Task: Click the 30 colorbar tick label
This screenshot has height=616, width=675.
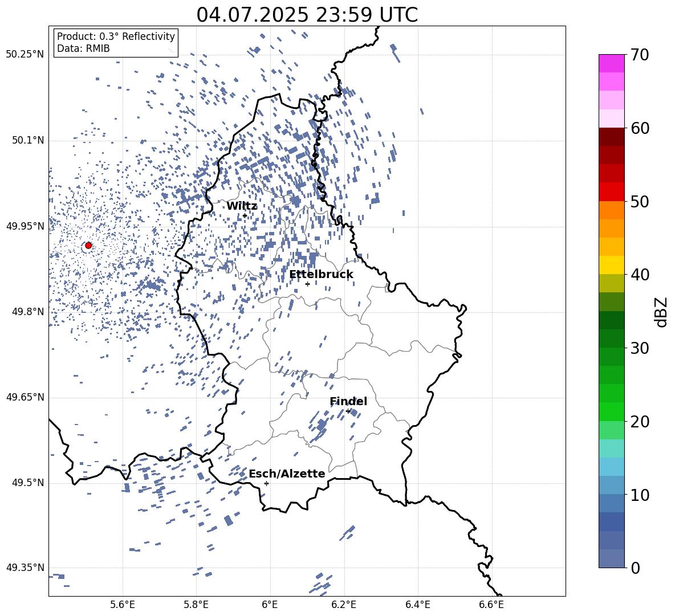Action: click(640, 348)
